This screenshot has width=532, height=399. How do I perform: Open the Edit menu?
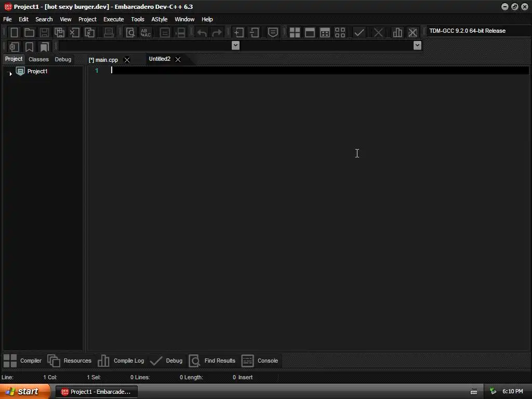click(x=23, y=19)
